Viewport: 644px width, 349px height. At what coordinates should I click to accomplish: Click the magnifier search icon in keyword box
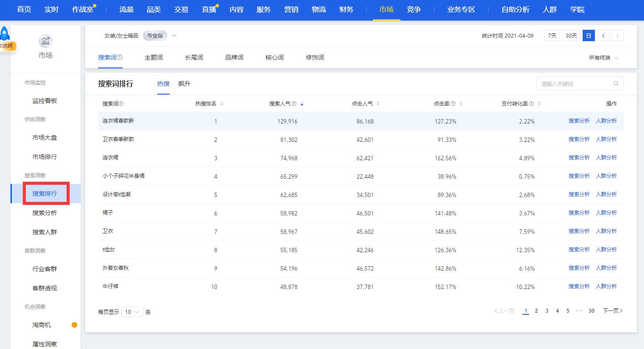[616, 83]
